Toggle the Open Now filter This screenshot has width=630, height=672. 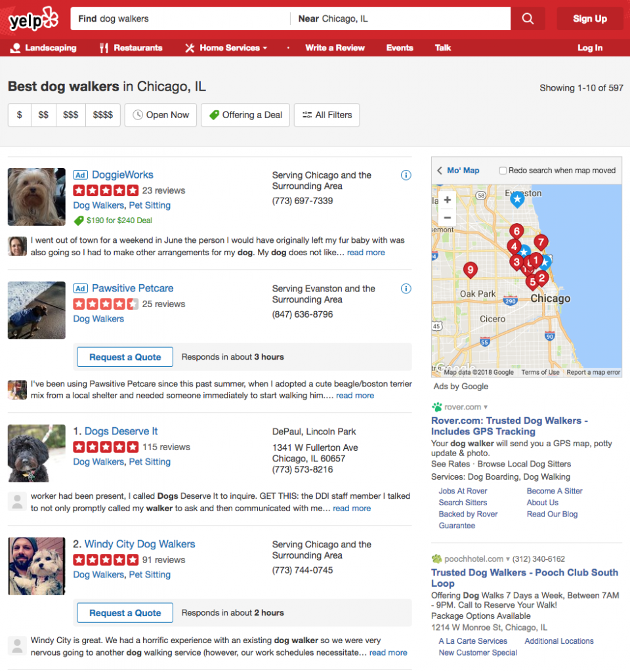click(161, 115)
